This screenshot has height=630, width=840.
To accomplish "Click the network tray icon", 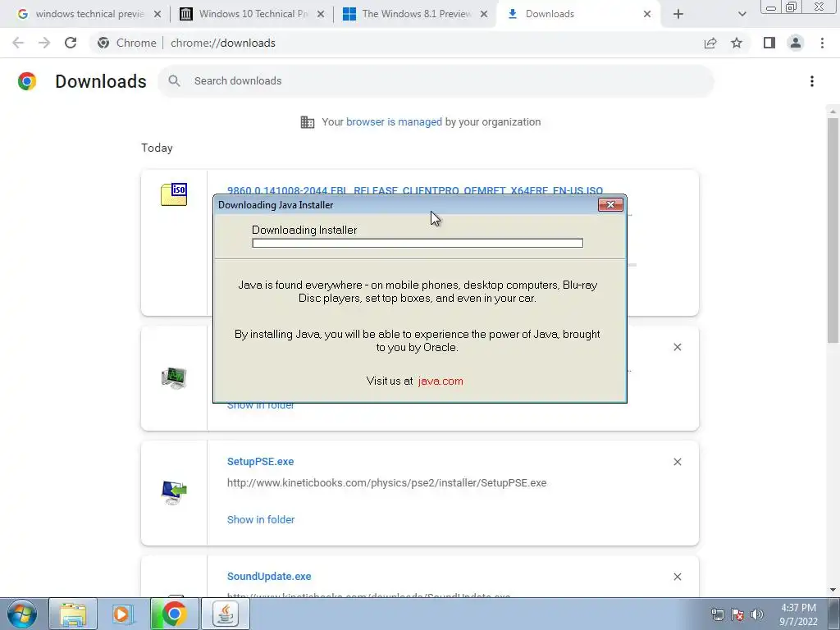I will (x=717, y=614).
